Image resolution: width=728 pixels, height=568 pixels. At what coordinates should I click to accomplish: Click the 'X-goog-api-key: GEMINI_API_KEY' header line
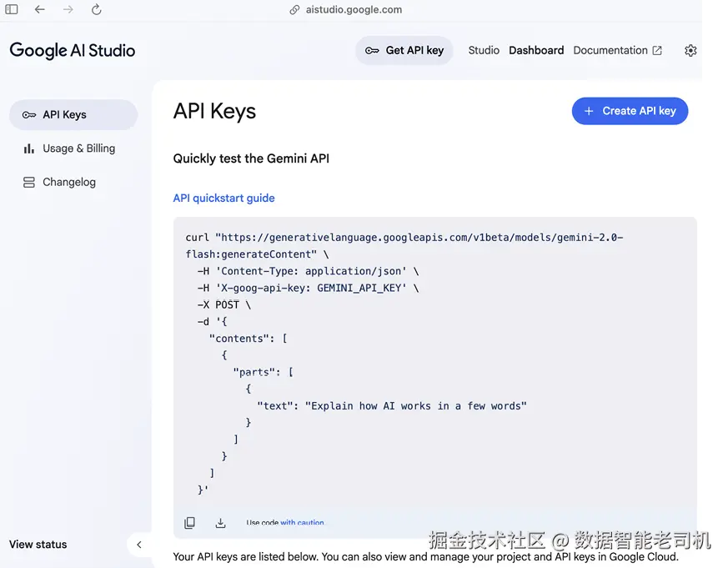tap(308, 288)
